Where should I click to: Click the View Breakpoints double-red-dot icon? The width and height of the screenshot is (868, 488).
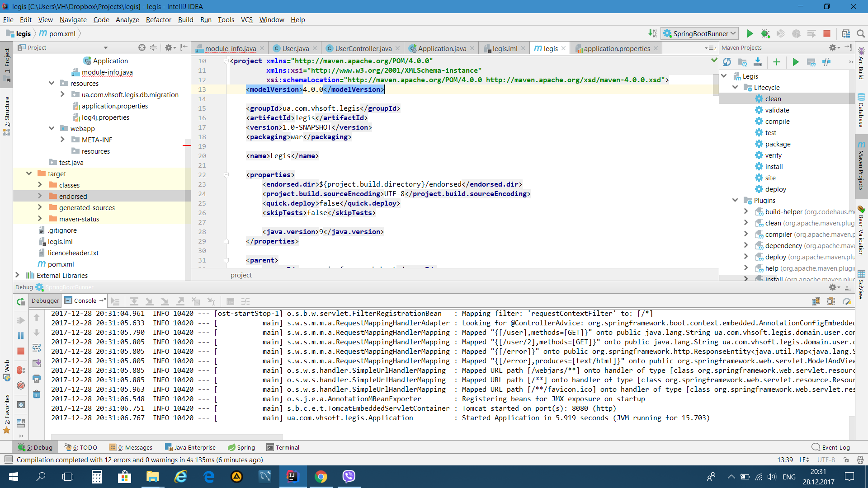20,370
